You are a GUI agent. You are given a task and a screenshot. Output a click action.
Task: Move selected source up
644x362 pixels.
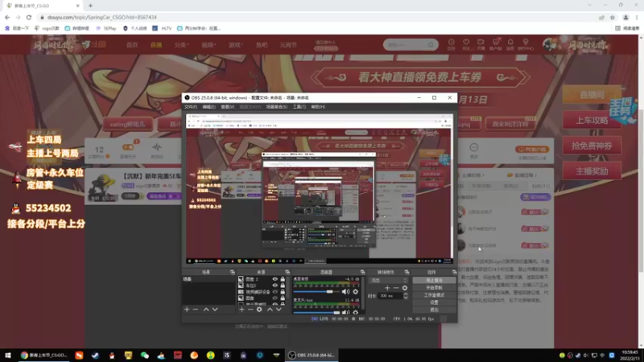click(270, 310)
